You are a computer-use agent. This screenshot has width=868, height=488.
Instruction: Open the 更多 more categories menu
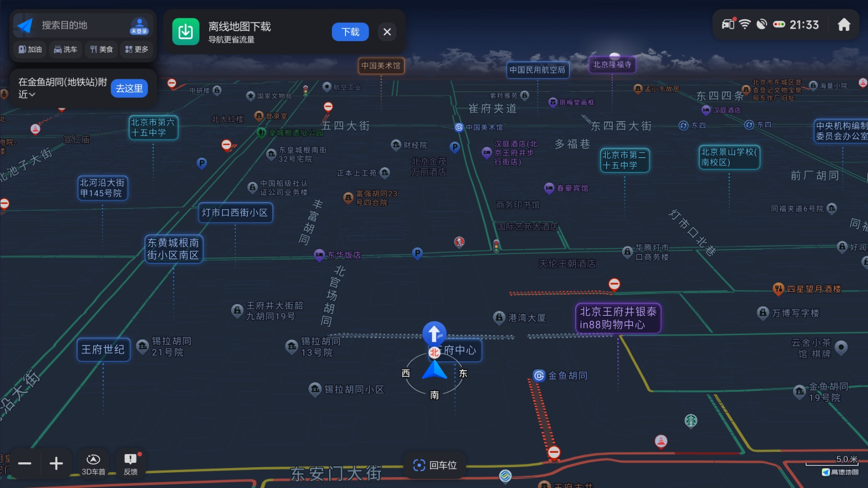pyautogui.click(x=137, y=49)
